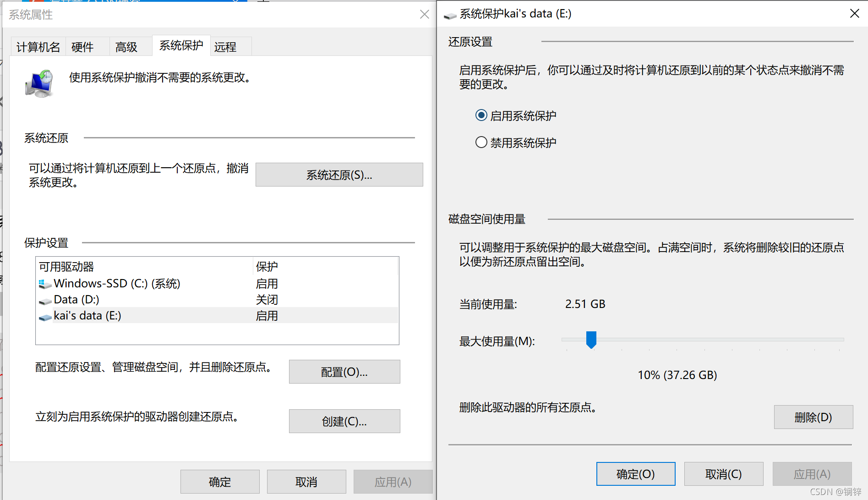Click the 2.51 GB current usage value

(x=585, y=304)
